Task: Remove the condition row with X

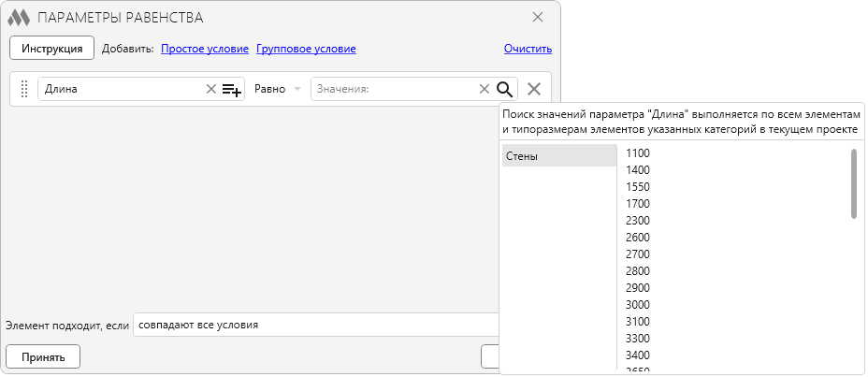Action: point(534,89)
